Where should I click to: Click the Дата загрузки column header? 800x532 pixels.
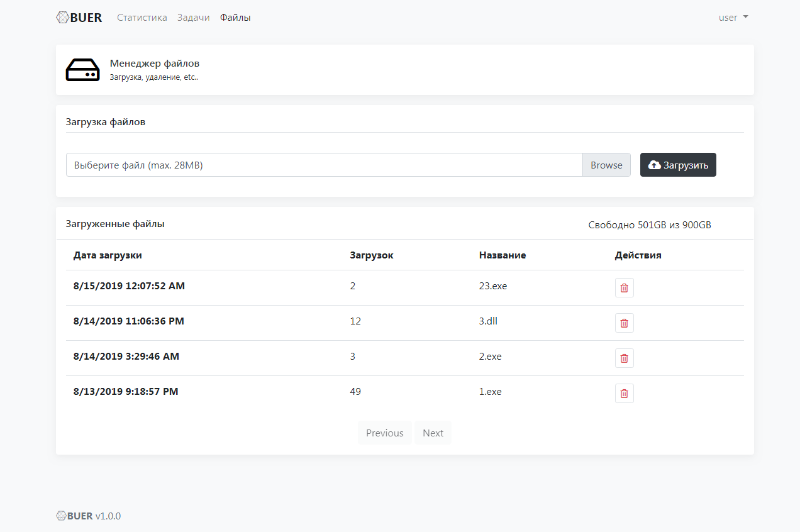pyautogui.click(x=108, y=255)
